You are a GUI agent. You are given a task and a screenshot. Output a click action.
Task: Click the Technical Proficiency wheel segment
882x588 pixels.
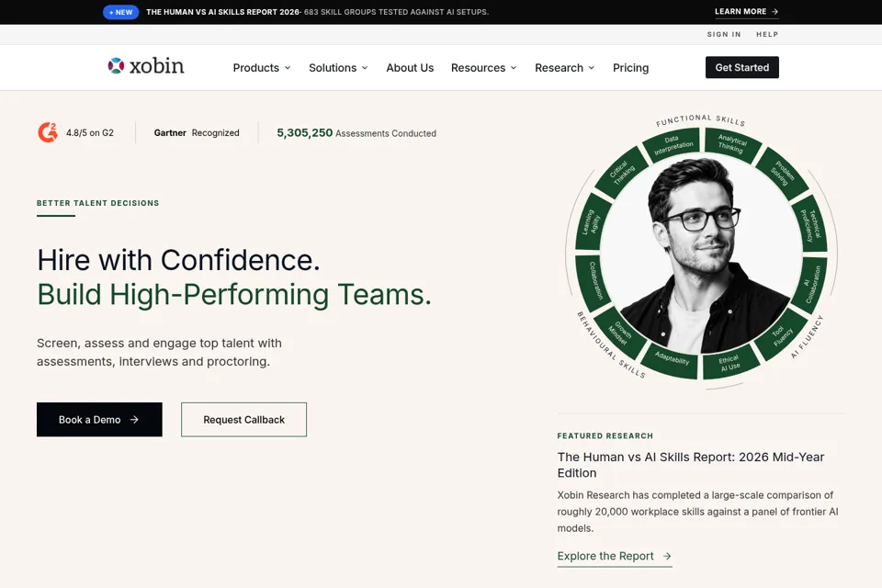coord(811,224)
